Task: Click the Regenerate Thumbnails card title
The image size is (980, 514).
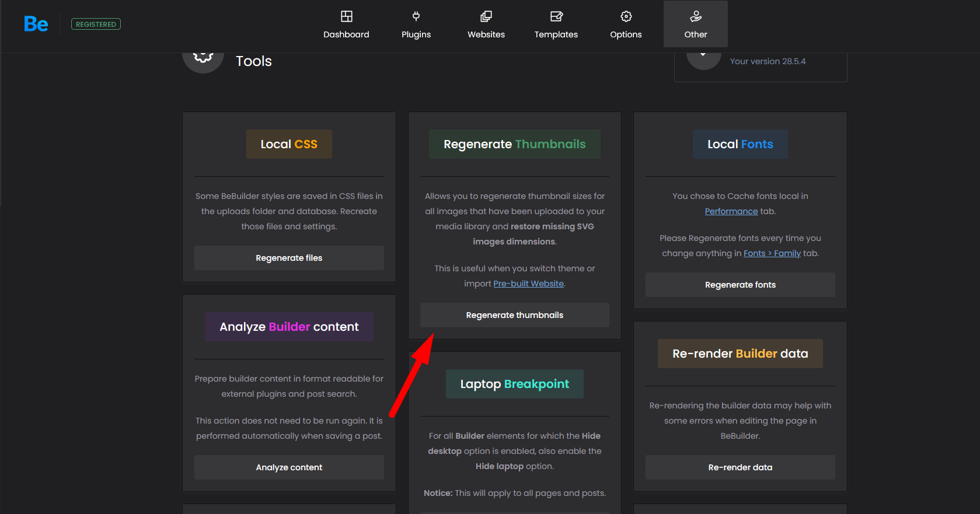Action: [515, 144]
